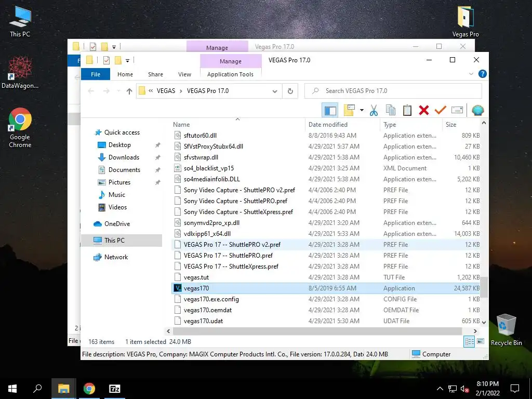Unpin Documents using its pin icon
This screenshot has width=532, height=399.
[x=158, y=170]
